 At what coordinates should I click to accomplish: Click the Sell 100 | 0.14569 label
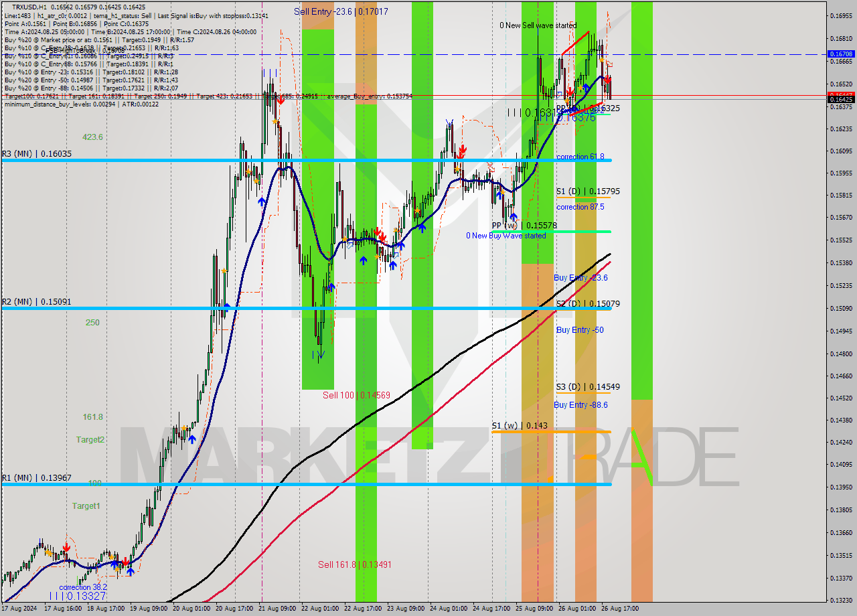click(x=356, y=395)
